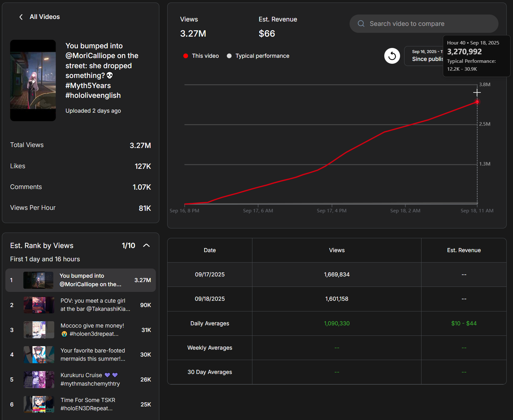
Task: Click the 'Sep 17, 6 AM' axis label
Action: click(258, 211)
